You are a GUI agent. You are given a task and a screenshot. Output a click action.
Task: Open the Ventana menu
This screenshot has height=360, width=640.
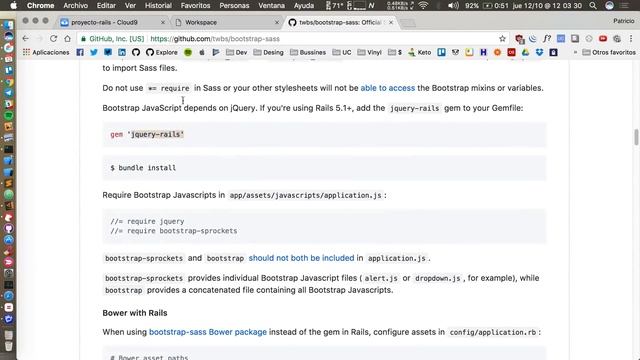(271, 6)
